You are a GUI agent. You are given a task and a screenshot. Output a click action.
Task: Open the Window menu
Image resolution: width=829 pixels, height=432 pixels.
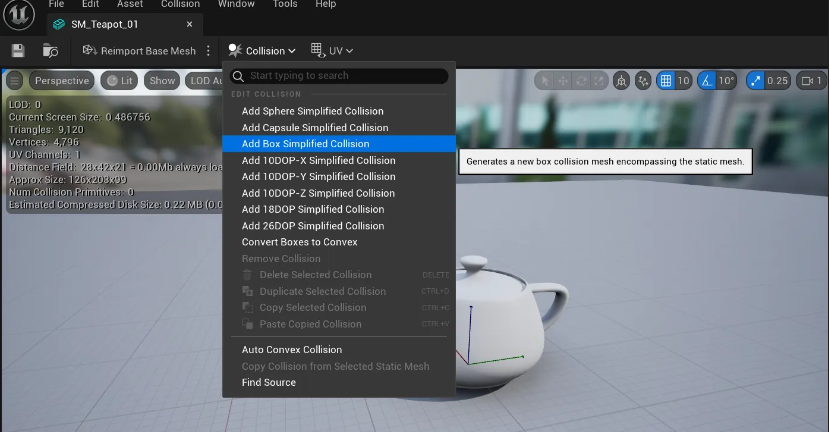pyautogui.click(x=236, y=4)
